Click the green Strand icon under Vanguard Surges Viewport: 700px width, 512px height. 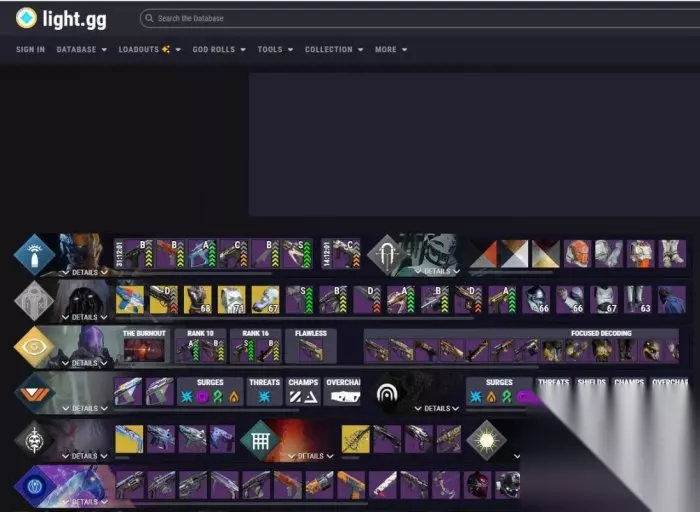pos(218,397)
